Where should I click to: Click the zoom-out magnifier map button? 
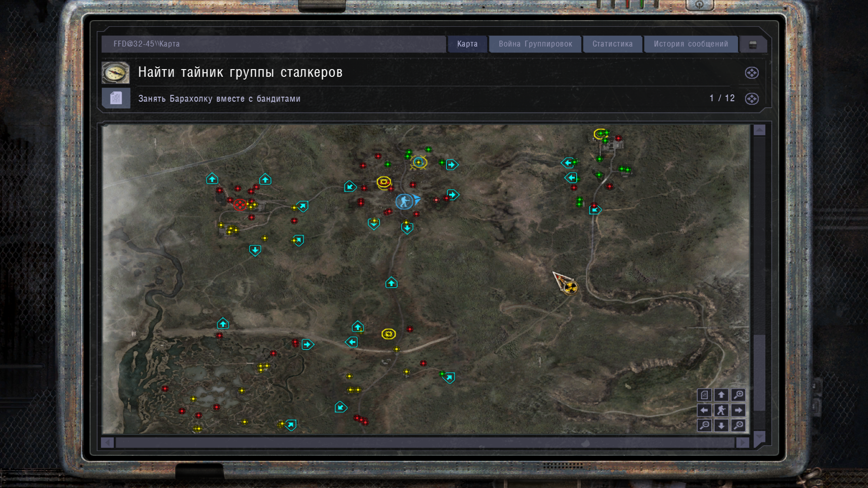(704, 425)
